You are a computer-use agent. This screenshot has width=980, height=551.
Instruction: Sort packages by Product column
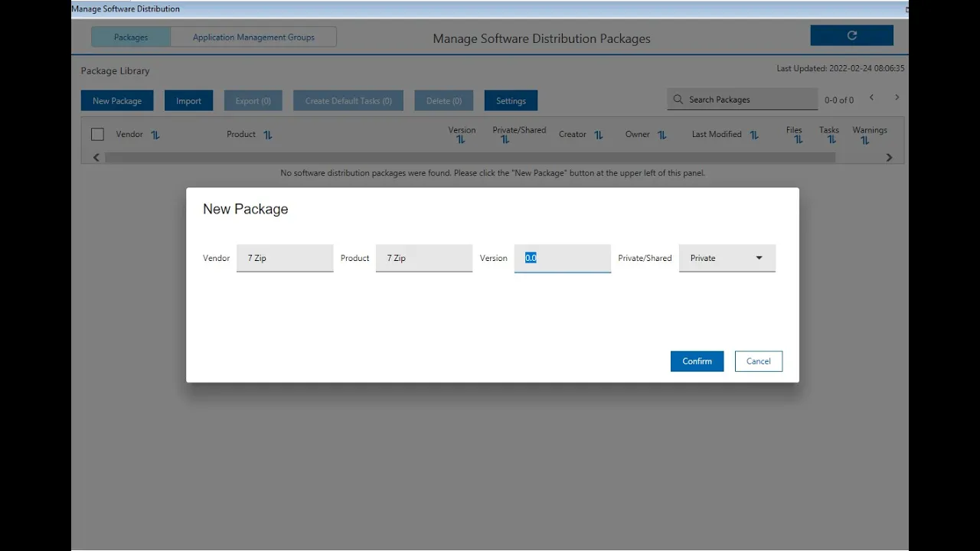click(x=268, y=135)
